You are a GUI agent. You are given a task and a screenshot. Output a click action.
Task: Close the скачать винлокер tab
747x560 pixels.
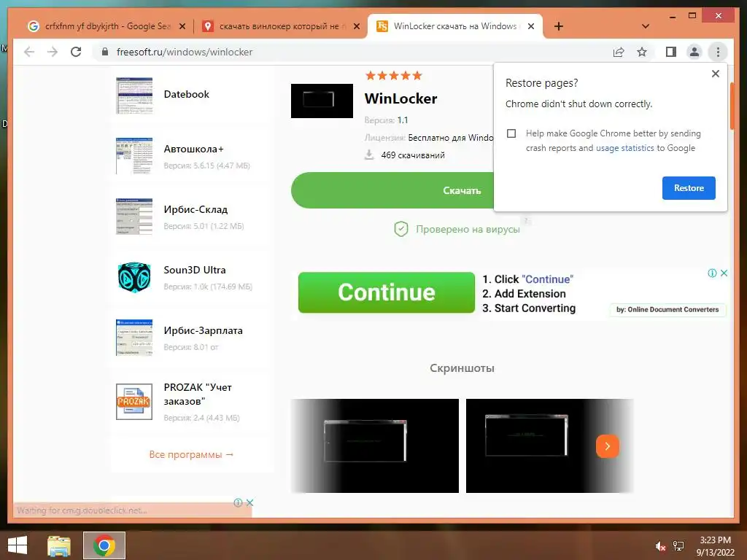point(356,26)
